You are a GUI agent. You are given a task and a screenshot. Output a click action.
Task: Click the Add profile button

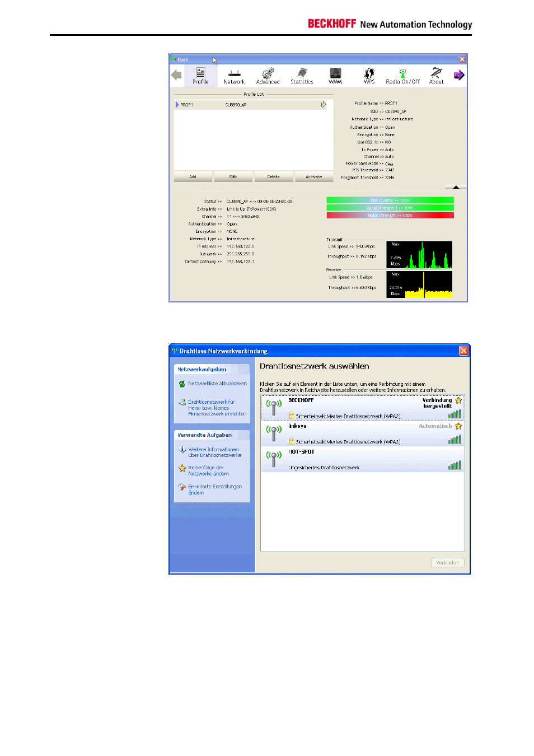point(193,177)
